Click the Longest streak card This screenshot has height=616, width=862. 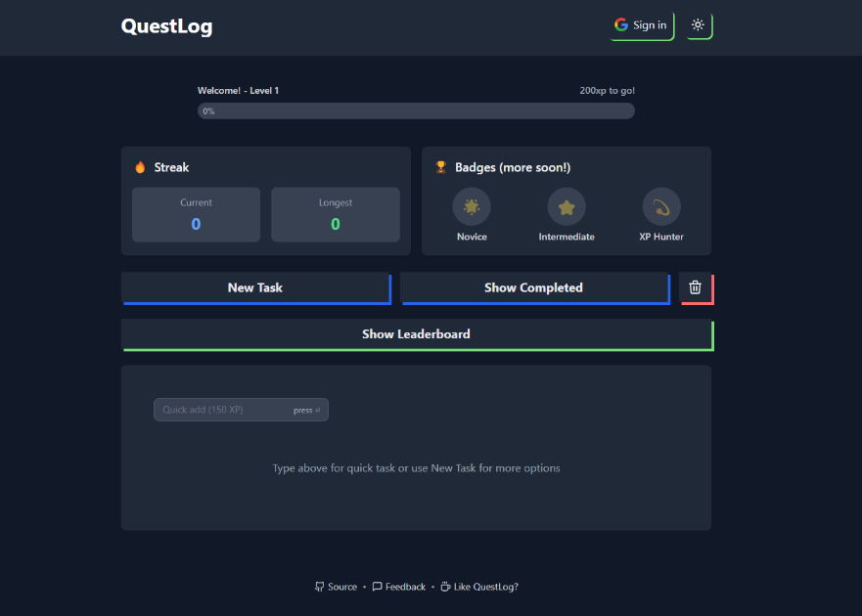pos(336,214)
